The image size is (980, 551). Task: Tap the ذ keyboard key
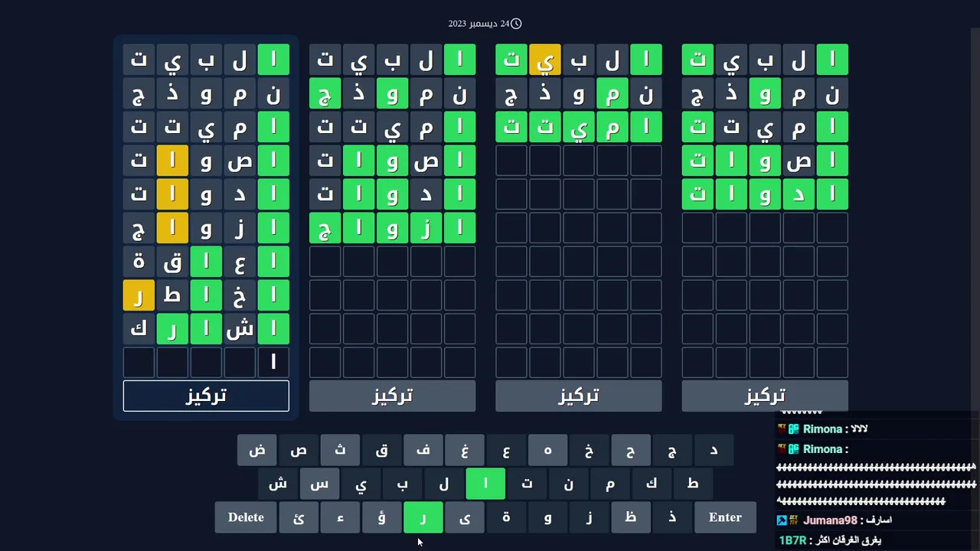[x=671, y=517]
